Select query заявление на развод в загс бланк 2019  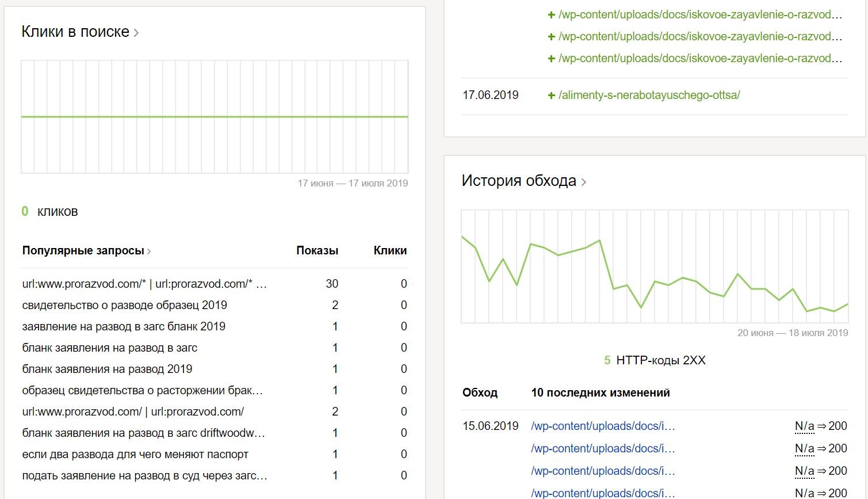(x=124, y=326)
